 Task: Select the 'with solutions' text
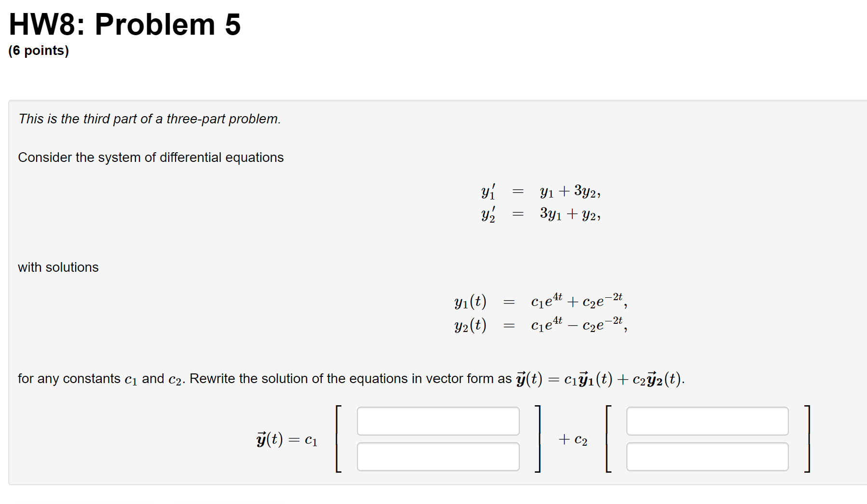[57, 267]
